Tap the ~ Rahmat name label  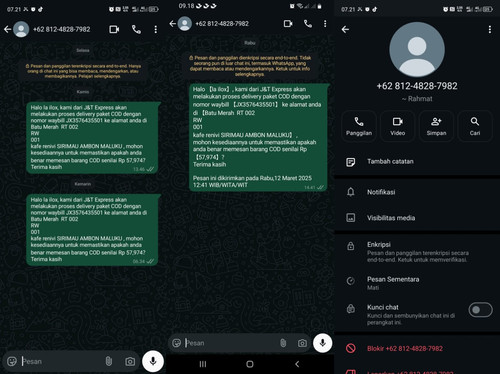417,99
